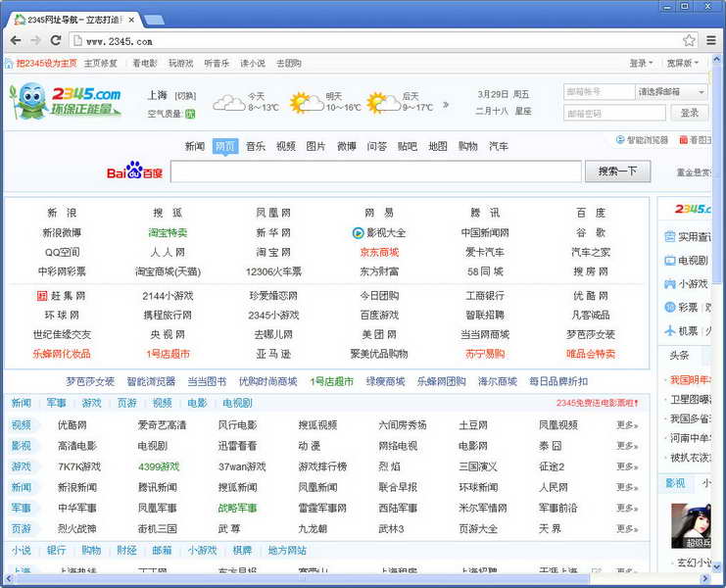Click the day-after weather icon
726x588 pixels.
coord(383,102)
